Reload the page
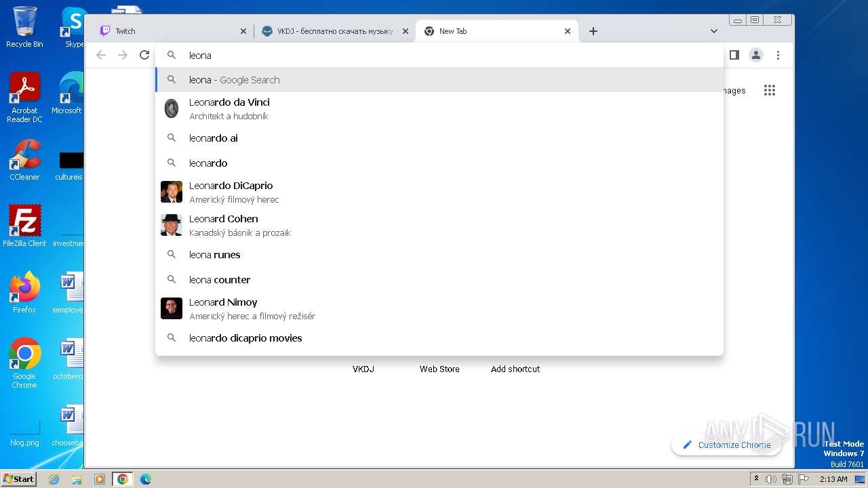The width and height of the screenshot is (868, 488). tap(144, 55)
